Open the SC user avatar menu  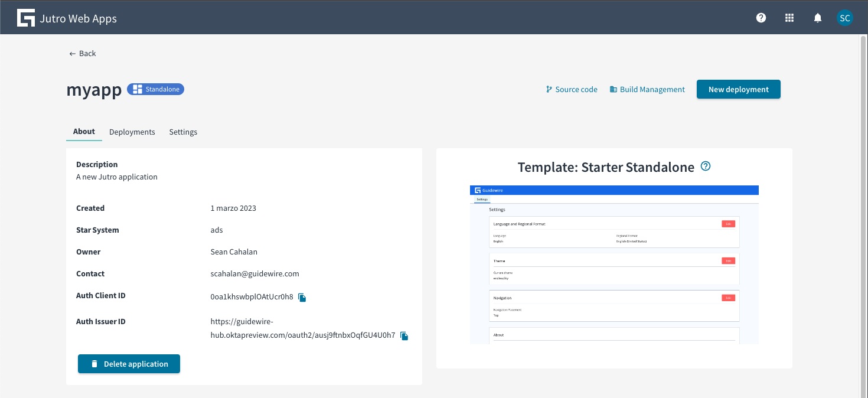coord(845,18)
